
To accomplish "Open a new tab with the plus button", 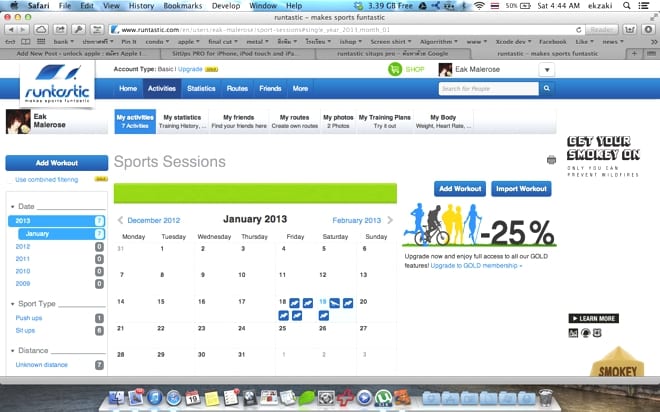I will (634, 53).
